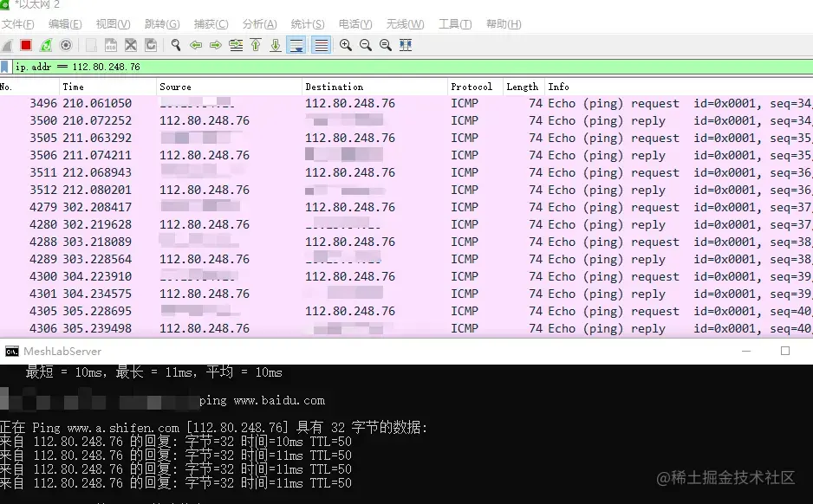813x504 pixels.
Task: Go forward to next packet arrow
Action: (216, 46)
